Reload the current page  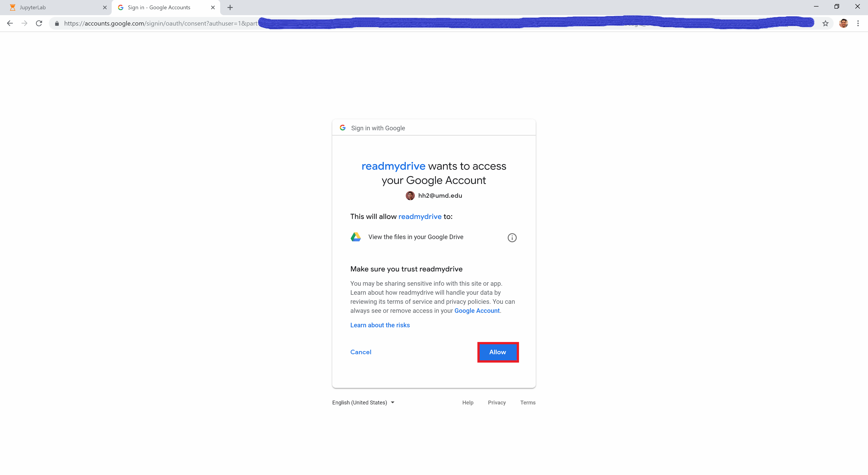click(x=39, y=23)
